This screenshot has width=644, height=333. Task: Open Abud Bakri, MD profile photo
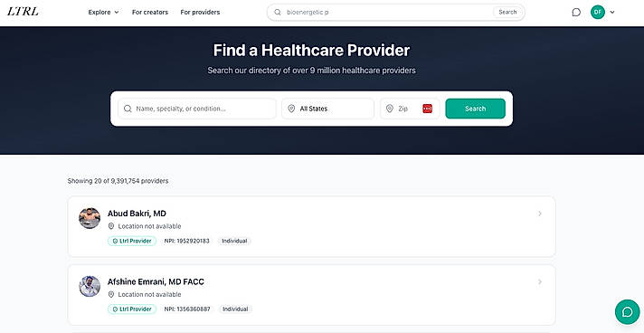pyautogui.click(x=90, y=218)
